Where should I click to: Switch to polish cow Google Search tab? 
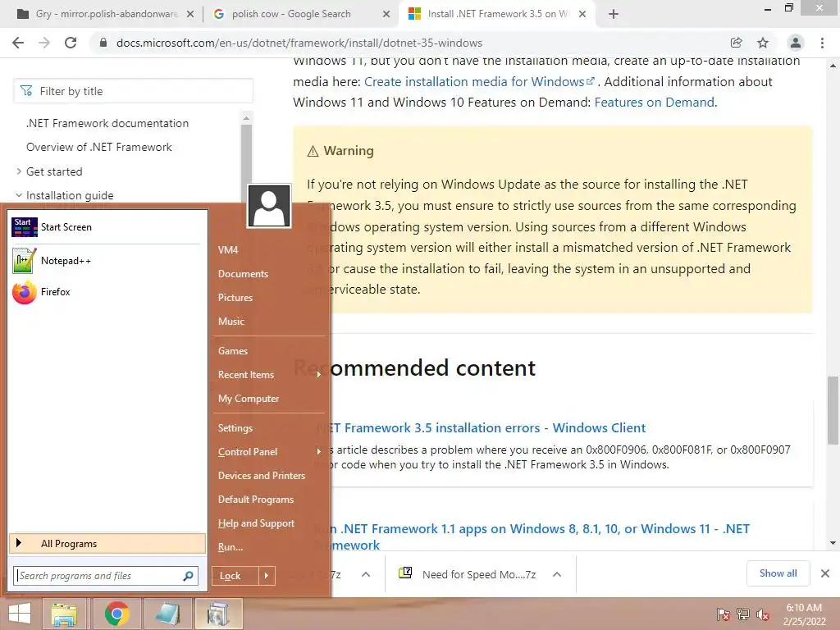(291, 14)
